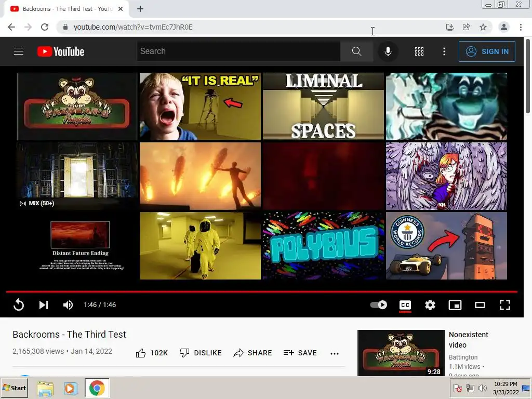Open the YouTube apps grid icon
The image size is (532, 399).
[x=419, y=51]
